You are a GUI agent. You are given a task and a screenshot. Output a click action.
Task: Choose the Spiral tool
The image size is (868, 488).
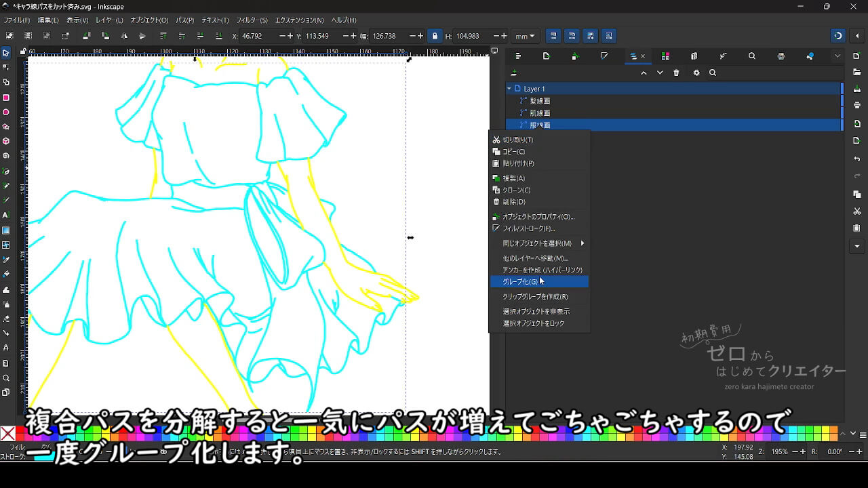point(6,156)
